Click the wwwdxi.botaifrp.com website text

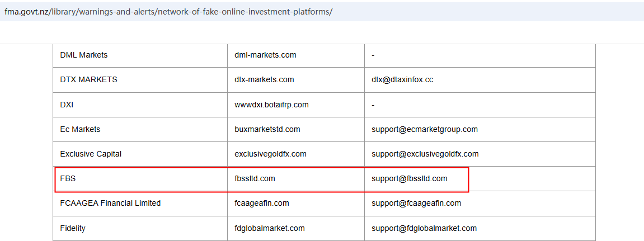tap(271, 105)
